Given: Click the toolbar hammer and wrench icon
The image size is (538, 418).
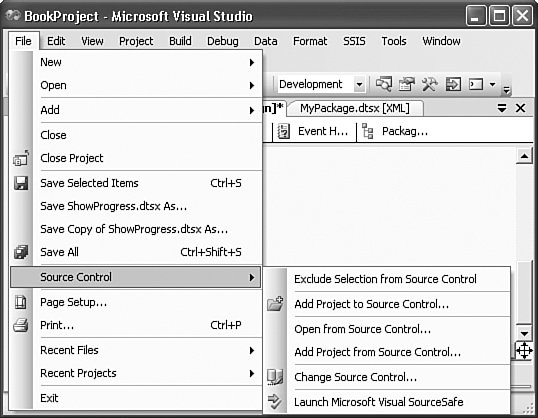Looking at the screenshot, I should click(x=430, y=84).
